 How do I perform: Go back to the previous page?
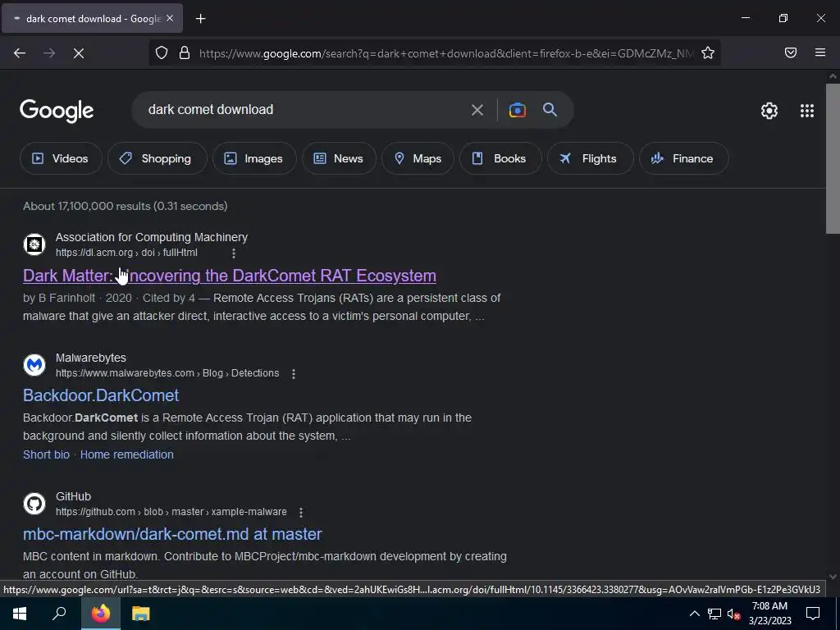(20, 53)
